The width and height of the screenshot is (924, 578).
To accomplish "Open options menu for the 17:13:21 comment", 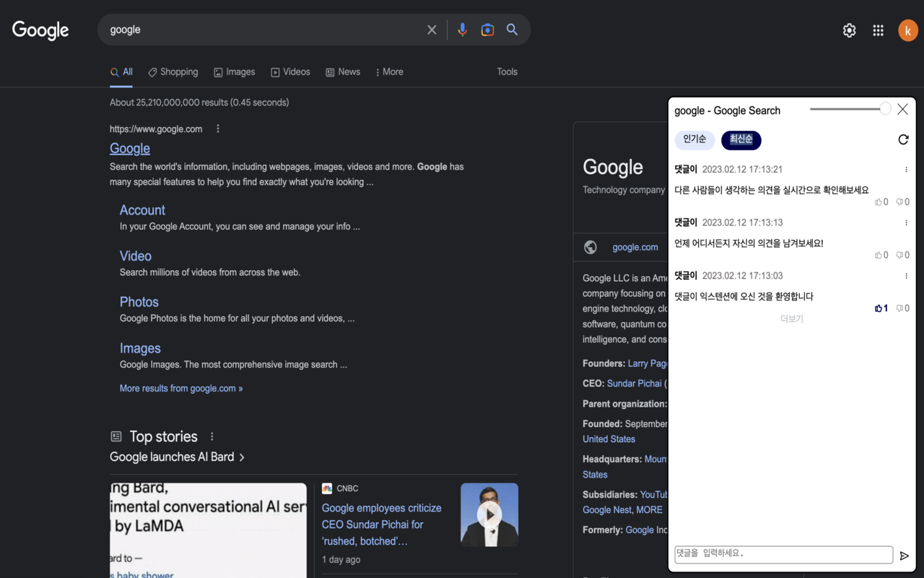I will pos(907,170).
